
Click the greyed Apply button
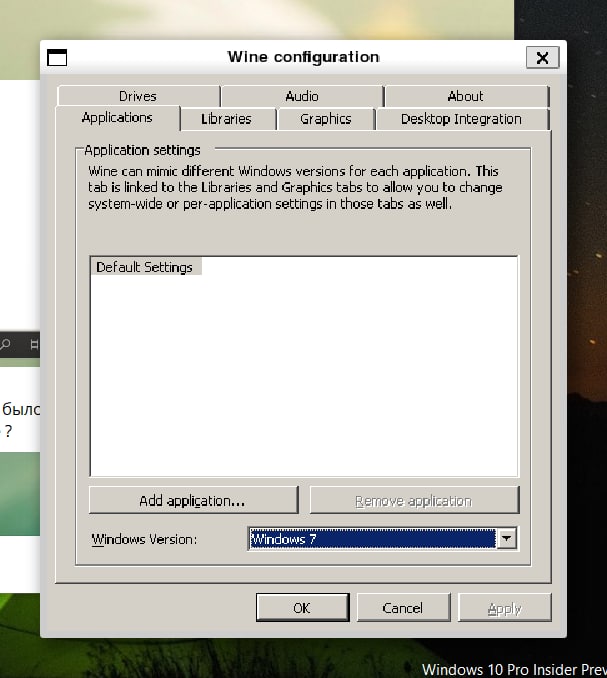[505, 608]
